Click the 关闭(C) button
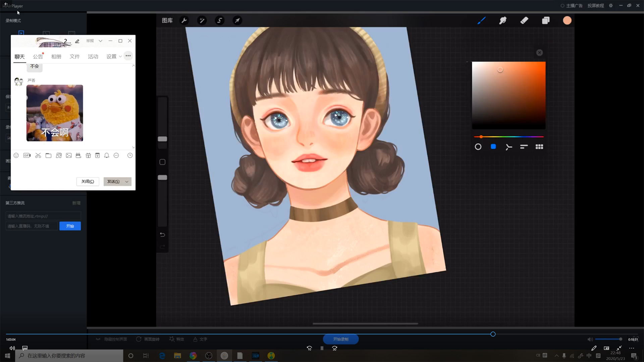644x362 pixels. [88, 182]
